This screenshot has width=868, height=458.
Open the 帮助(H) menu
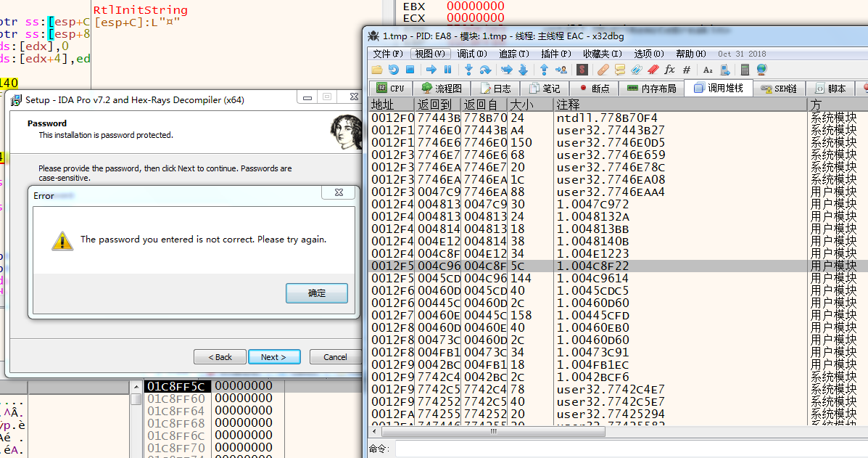tap(691, 54)
